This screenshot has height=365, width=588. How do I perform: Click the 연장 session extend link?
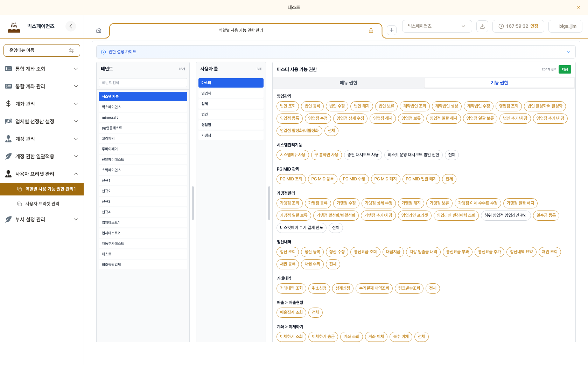pos(534,26)
